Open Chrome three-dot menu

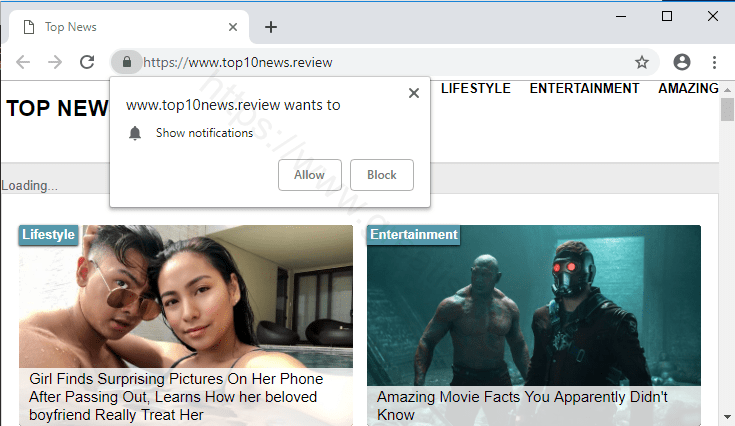pyautogui.click(x=714, y=62)
